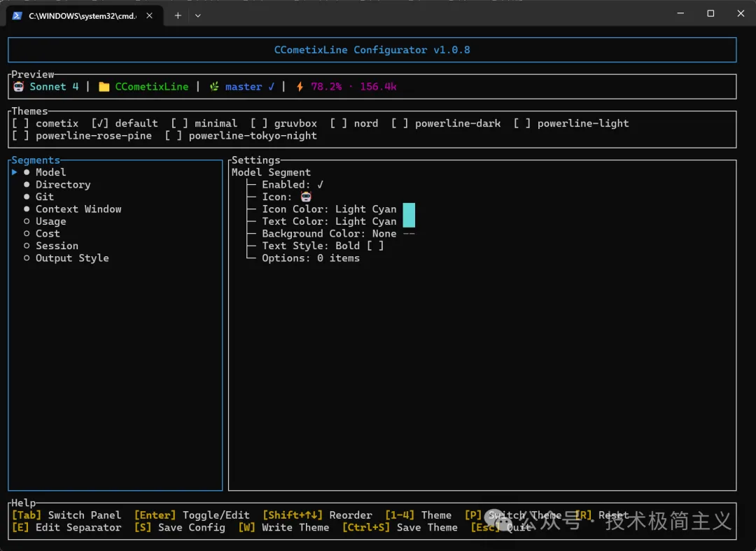
Task: Check the powerline-tokyo-night theme checkbox
Action: [173, 136]
